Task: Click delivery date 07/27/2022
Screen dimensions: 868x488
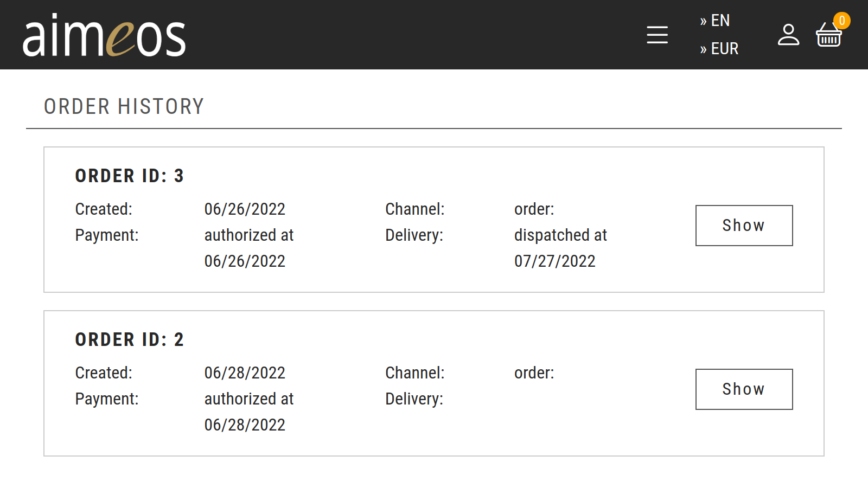Action: tap(554, 261)
